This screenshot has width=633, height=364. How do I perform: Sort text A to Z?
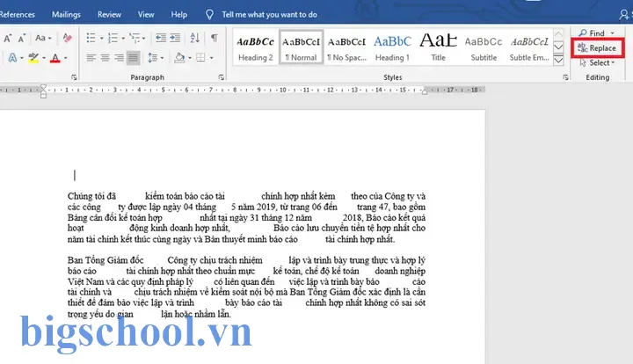pos(195,38)
